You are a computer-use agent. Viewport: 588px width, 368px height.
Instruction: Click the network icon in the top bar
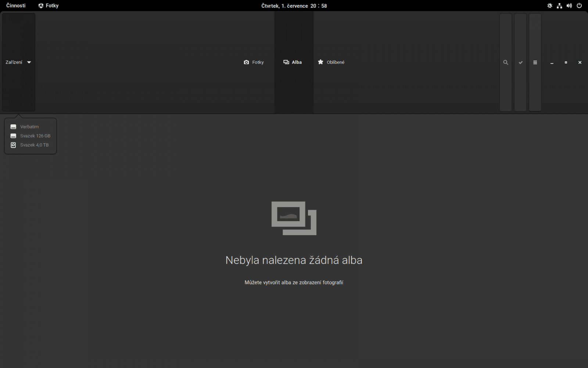tap(559, 6)
